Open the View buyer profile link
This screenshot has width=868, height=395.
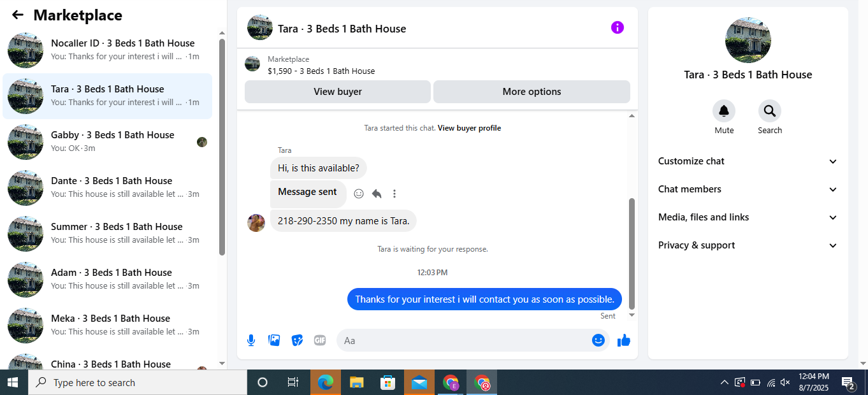(x=469, y=128)
